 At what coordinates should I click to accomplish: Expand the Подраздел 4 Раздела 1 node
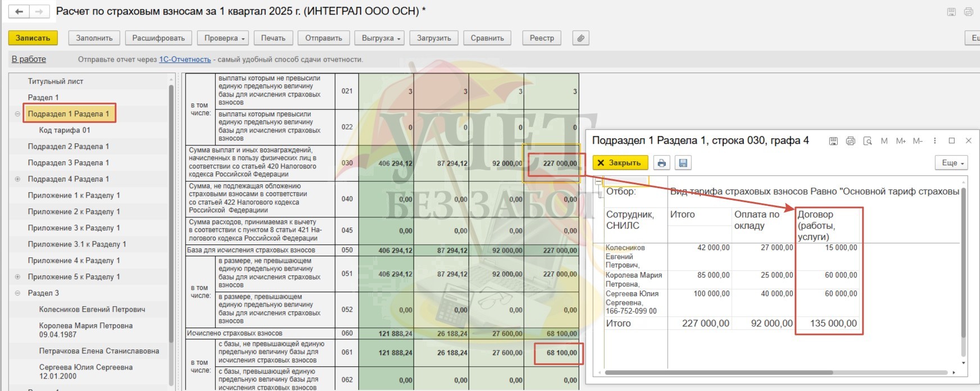17,179
